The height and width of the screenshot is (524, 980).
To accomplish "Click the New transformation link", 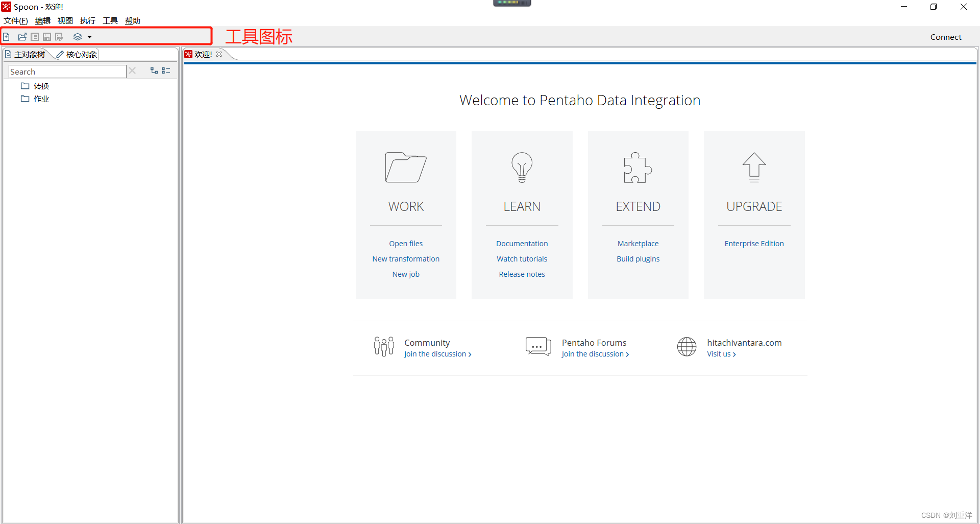I will 406,259.
